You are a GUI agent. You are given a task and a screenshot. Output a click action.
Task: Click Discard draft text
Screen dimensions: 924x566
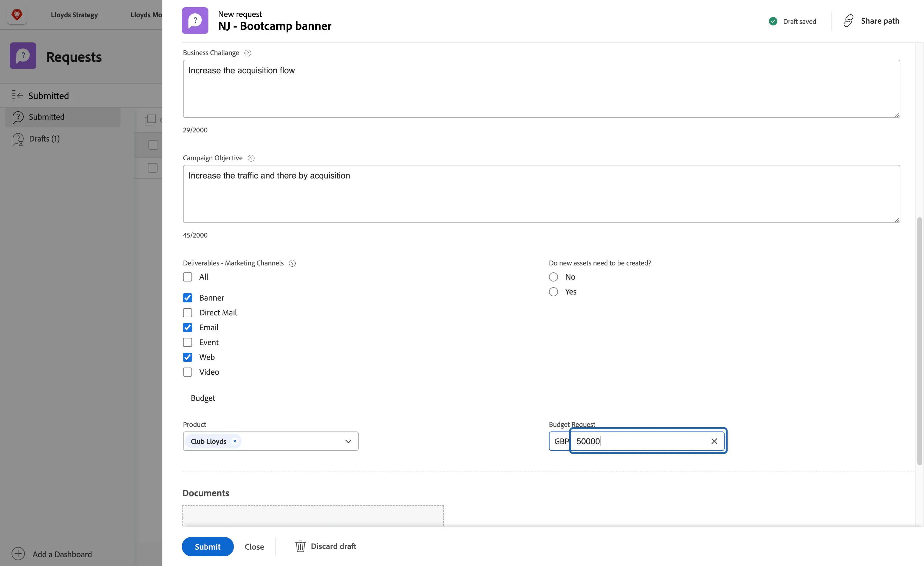tap(333, 547)
